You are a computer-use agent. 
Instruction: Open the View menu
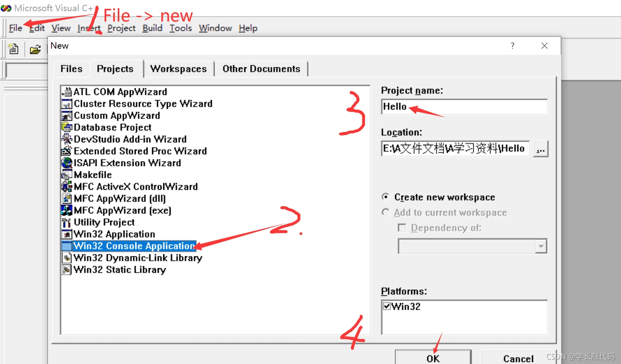coord(61,28)
